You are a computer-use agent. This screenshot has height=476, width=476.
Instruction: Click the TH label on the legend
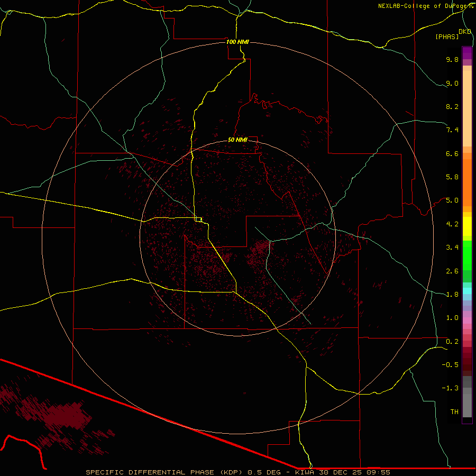click(x=454, y=411)
